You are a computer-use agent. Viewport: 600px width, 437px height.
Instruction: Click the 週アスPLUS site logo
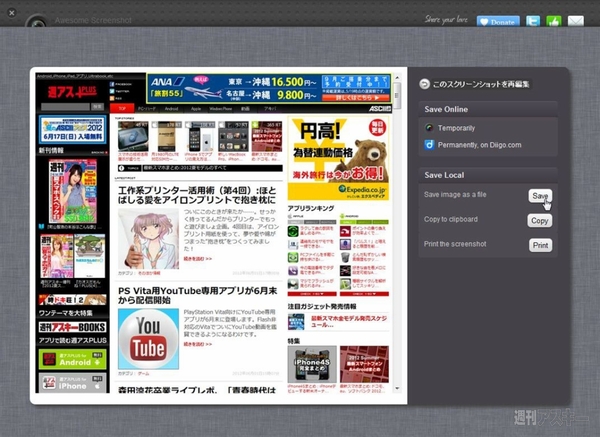pyautogui.click(x=72, y=91)
